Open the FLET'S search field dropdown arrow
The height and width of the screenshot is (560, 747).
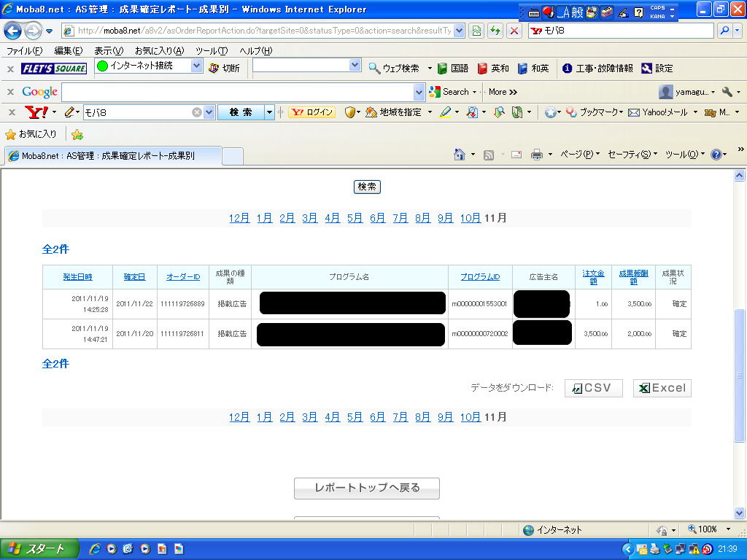pos(355,65)
